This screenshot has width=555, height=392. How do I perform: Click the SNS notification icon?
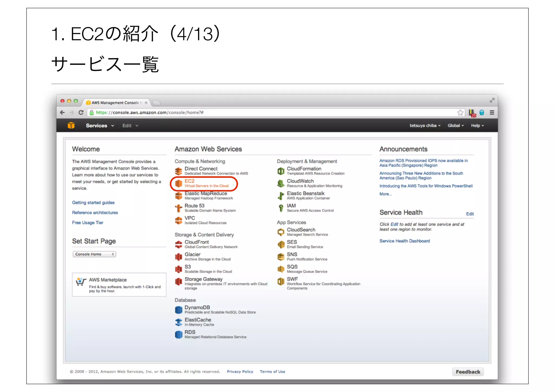281,257
